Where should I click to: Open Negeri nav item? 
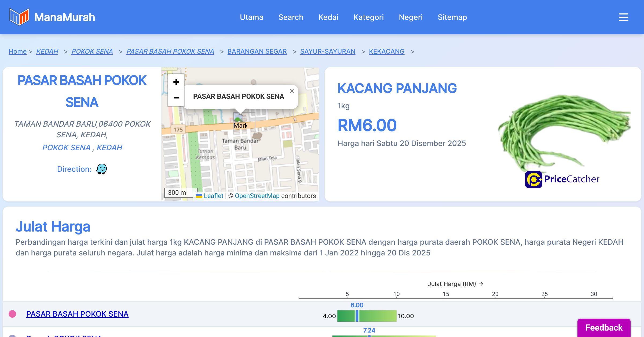(x=411, y=17)
